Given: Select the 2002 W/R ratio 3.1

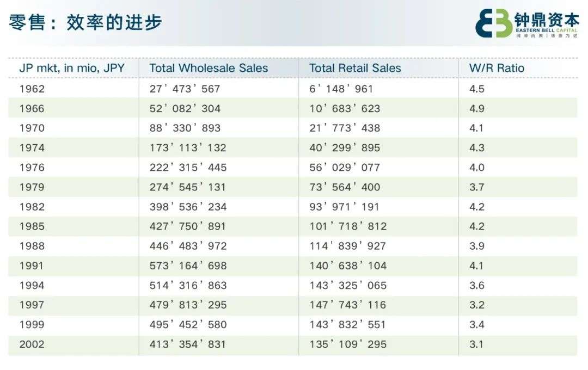Looking at the screenshot, I should 476,344.
